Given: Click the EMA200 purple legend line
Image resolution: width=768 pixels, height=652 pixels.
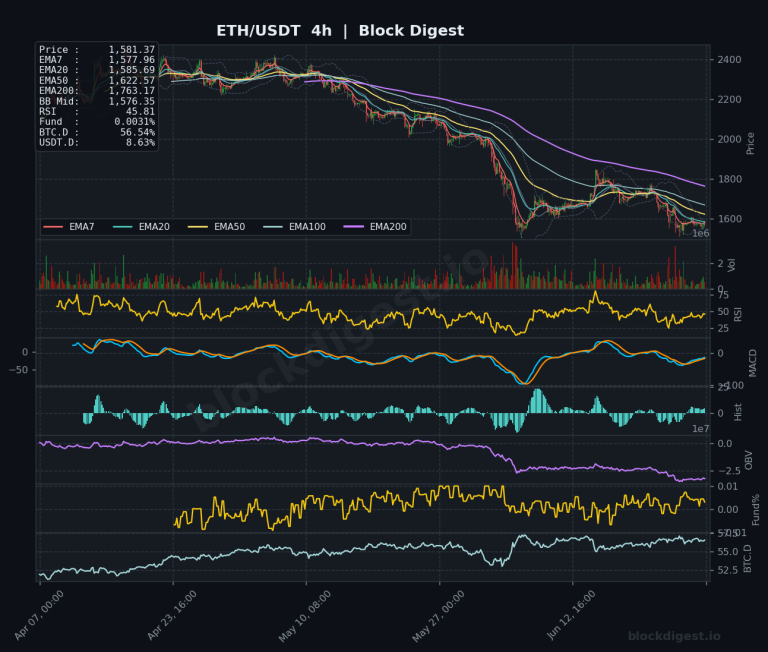Looking at the screenshot, I should coord(354,227).
